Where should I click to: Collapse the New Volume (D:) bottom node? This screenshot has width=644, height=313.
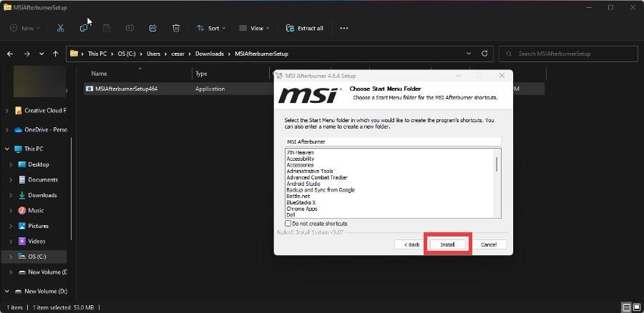point(6,292)
